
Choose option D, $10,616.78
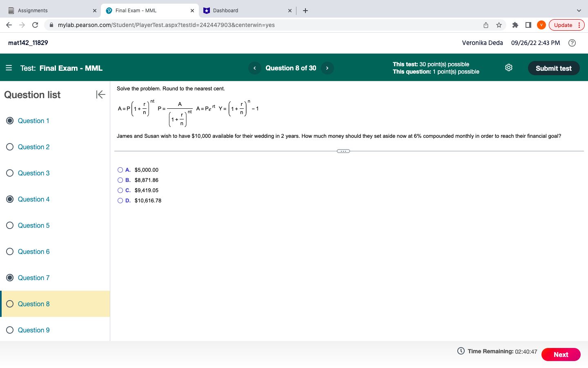pyautogui.click(x=120, y=200)
